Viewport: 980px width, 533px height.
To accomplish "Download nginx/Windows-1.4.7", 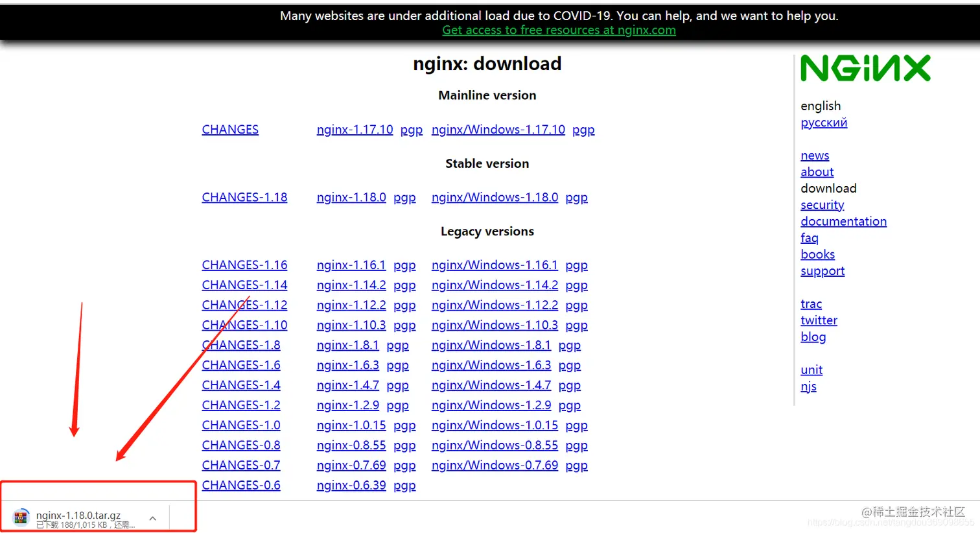I will click(491, 386).
